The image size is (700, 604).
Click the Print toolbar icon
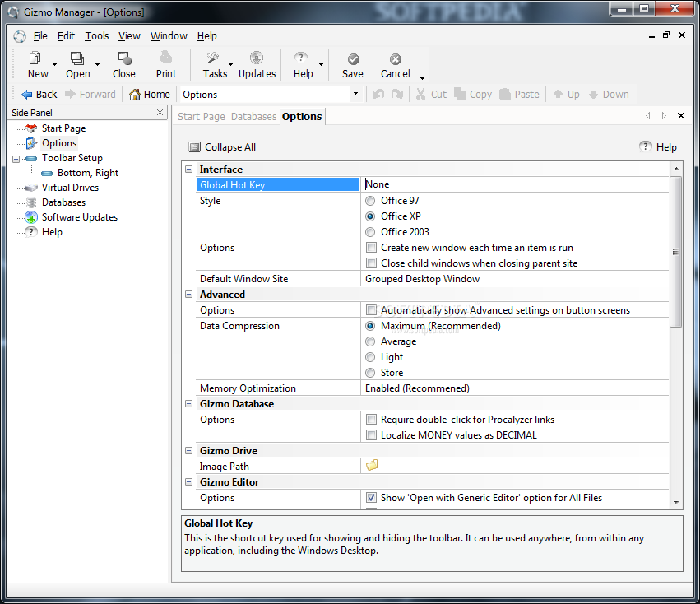pyautogui.click(x=166, y=58)
